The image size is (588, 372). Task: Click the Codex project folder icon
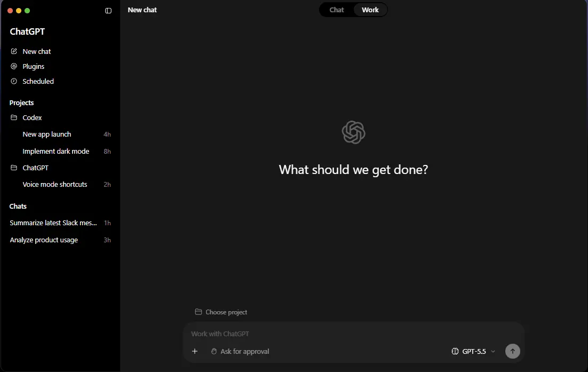pyautogui.click(x=14, y=117)
